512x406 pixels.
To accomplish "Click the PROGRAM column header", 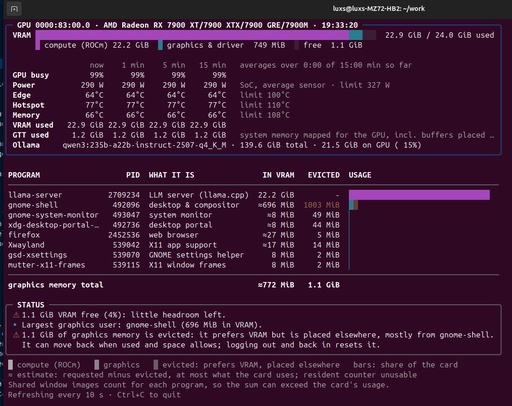I will pyautogui.click(x=24, y=175).
